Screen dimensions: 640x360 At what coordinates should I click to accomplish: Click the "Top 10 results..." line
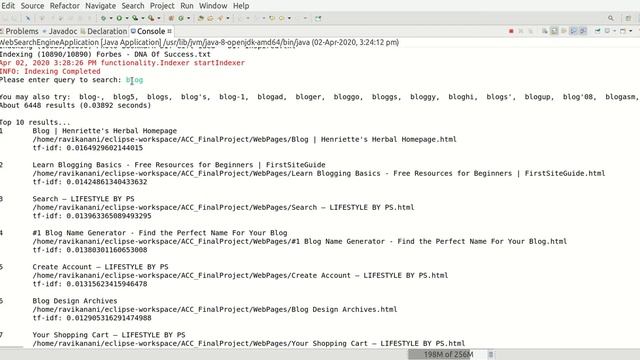[x=35, y=122]
